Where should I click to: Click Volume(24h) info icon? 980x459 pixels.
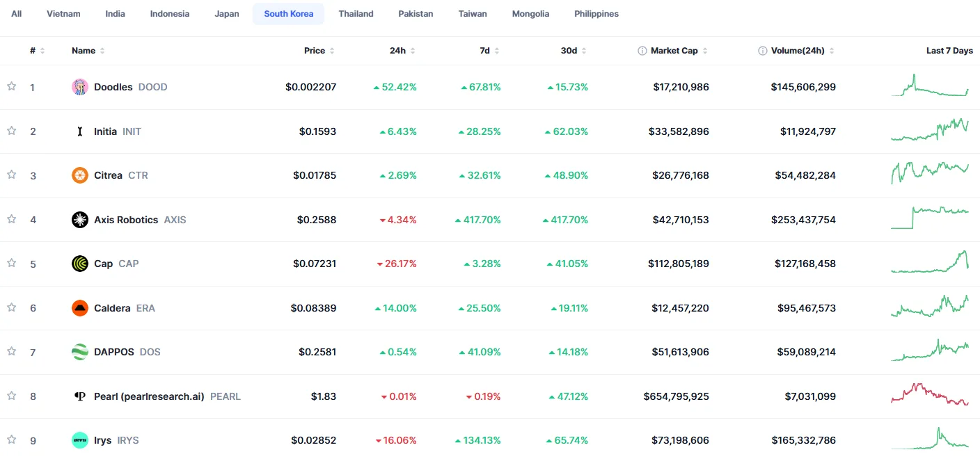pyautogui.click(x=763, y=51)
